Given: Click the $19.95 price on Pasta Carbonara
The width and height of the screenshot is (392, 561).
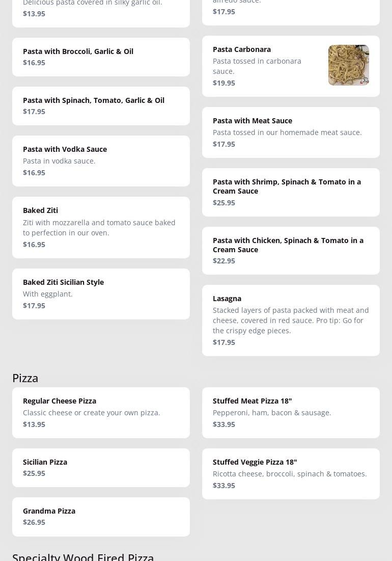Looking at the screenshot, I should (x=223, y=83).
